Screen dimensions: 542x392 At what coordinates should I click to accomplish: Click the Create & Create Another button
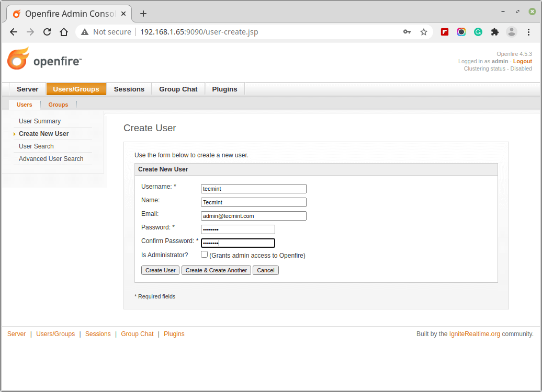point(217,270)
